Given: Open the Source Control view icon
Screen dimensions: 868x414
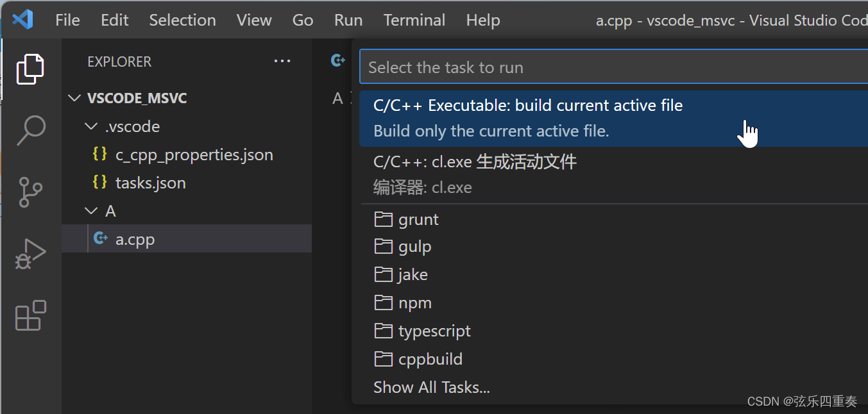Looking at the screenshot, I should click(x=30, y=192).
